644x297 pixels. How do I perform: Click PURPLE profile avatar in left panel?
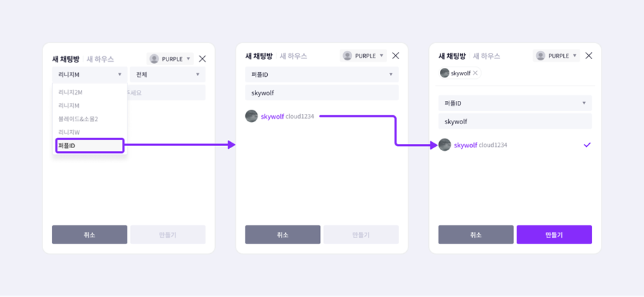coord(154,59)
